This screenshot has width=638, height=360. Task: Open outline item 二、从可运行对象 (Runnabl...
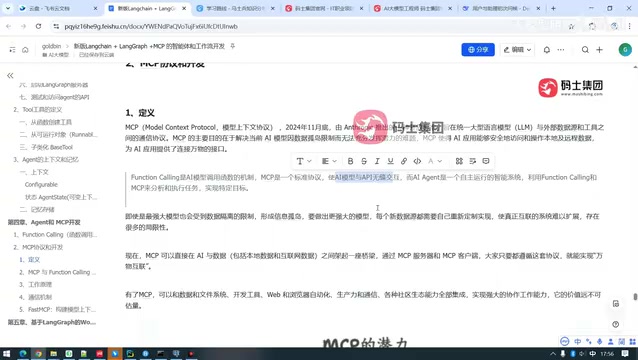coord(59,135)
